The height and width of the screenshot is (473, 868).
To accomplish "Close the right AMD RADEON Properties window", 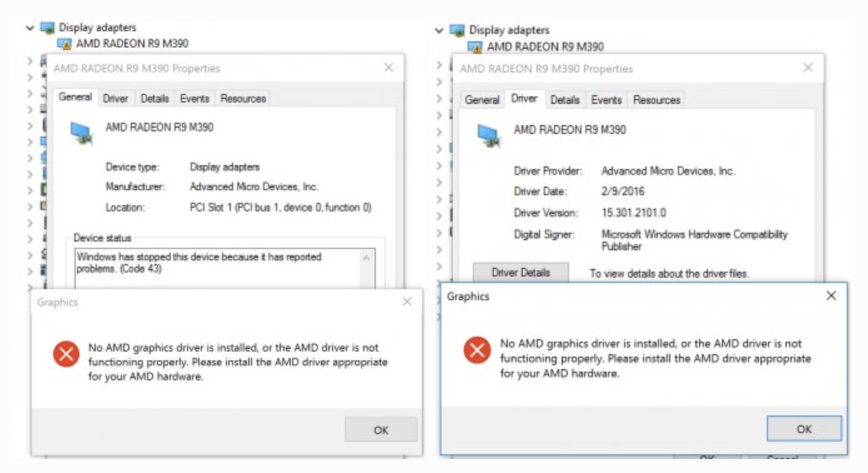I will coord(808,68).
